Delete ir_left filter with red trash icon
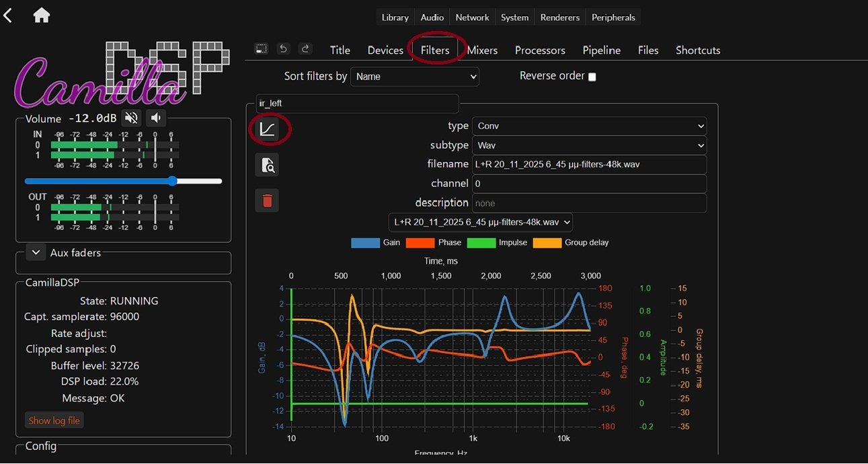Viewport: 868px width, 464px height. pyautogui.click(x=267, y=200)
